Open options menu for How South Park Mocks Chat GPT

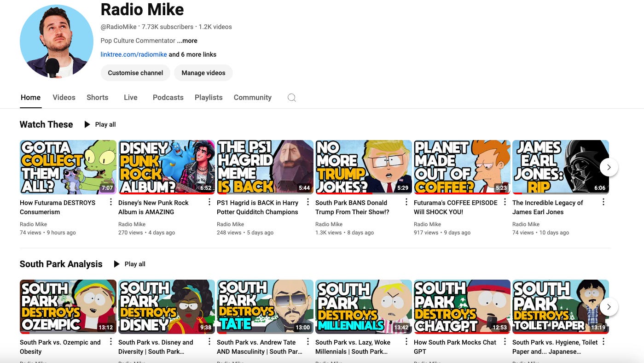505,342
